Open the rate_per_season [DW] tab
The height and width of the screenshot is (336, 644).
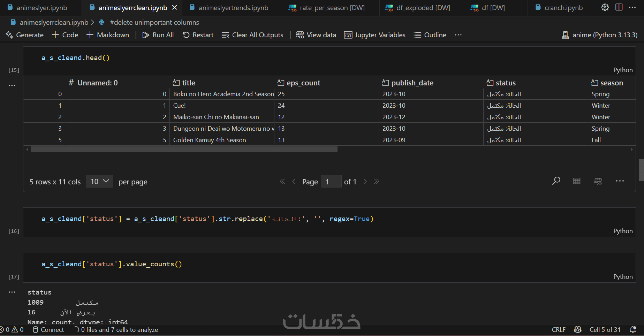coord(332,8)
